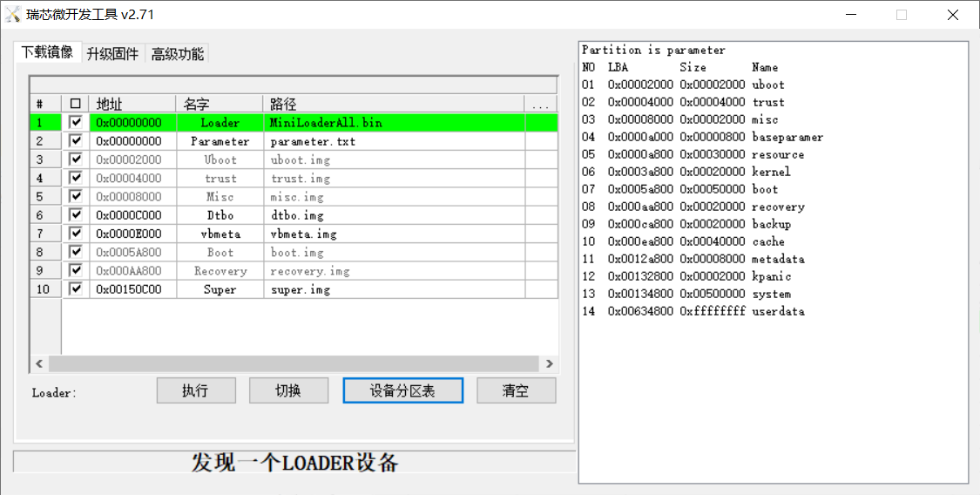Select the recovery.img path cell
This screenshot has width=980, height=495.
point(394,271)
